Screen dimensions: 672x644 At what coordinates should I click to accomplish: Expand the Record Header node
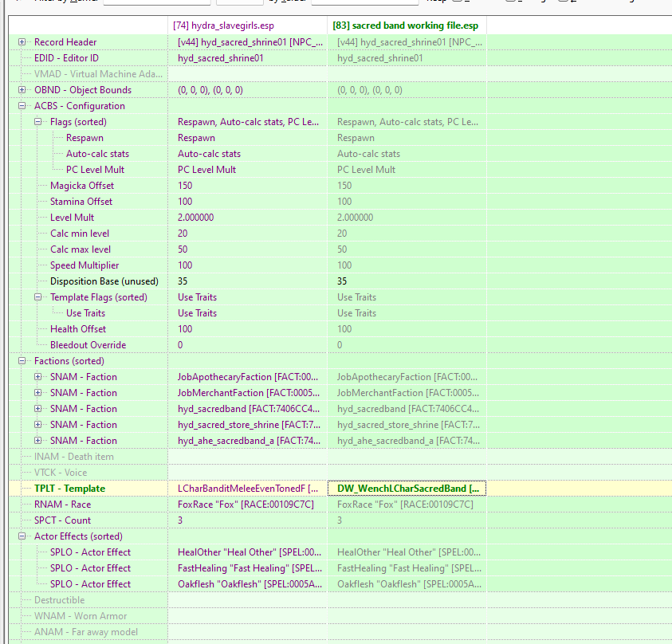[x=21, y=41]
